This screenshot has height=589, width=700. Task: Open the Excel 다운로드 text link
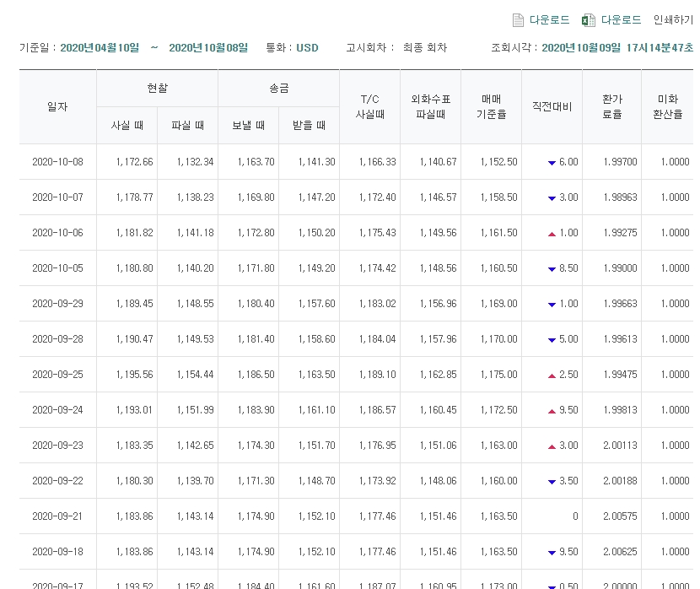click(x=621, y=19)
